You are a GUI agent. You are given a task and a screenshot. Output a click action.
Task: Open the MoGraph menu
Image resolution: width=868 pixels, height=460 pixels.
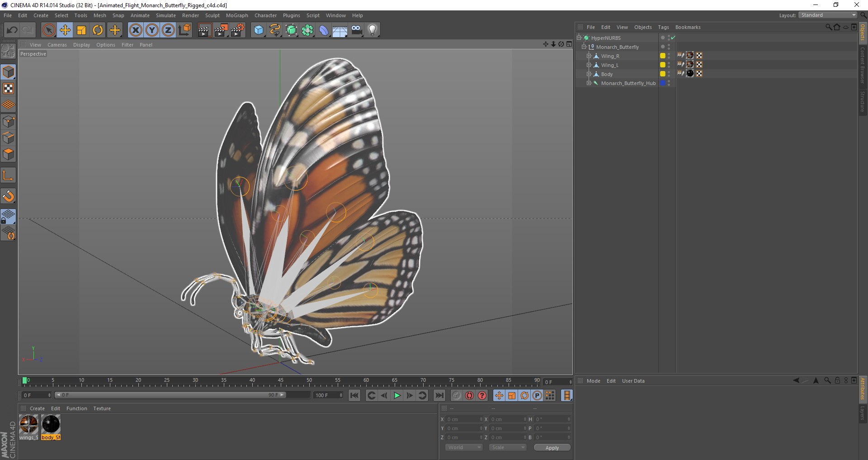point(237,15)
